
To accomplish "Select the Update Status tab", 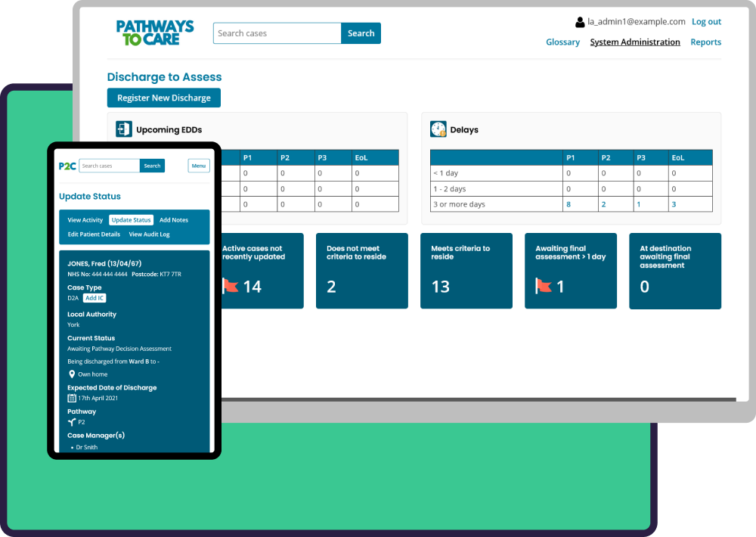I will 131,220.
